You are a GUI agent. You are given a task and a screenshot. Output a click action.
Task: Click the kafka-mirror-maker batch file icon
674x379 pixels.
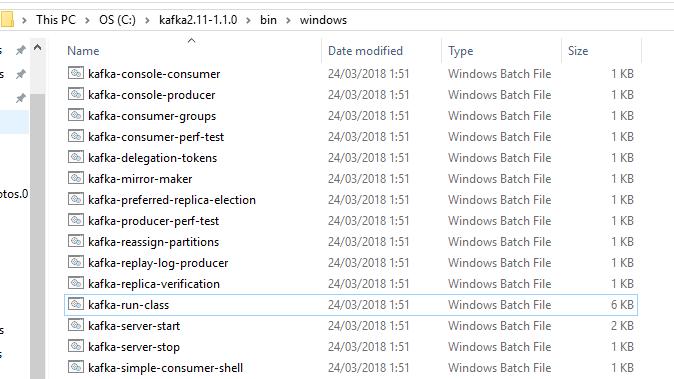pyautogui.click(x=76, y=178)
